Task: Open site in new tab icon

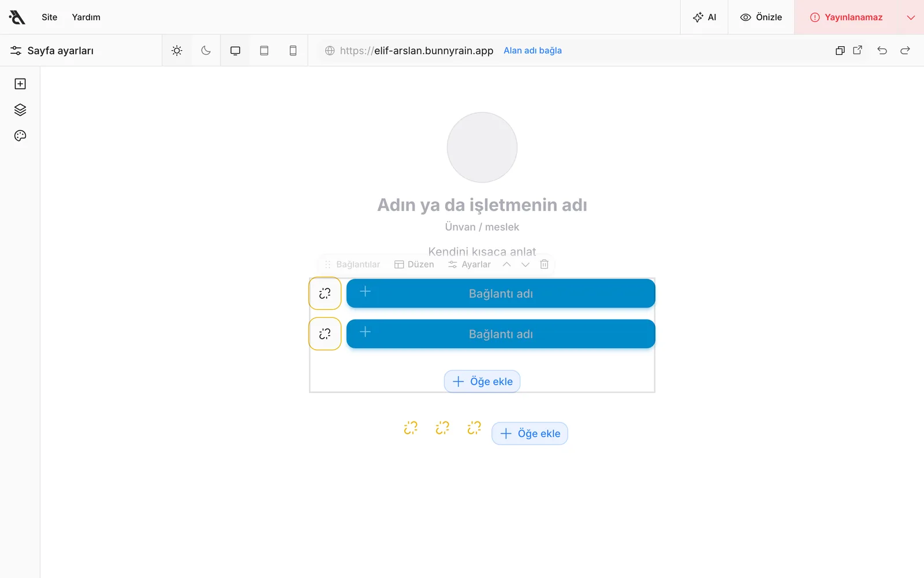Action: click(858, 50)
